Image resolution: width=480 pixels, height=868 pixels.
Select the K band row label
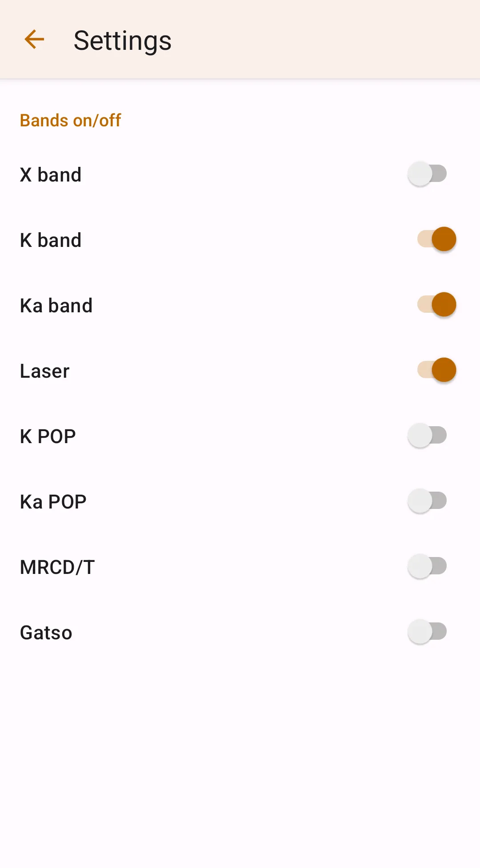[51, 240]
